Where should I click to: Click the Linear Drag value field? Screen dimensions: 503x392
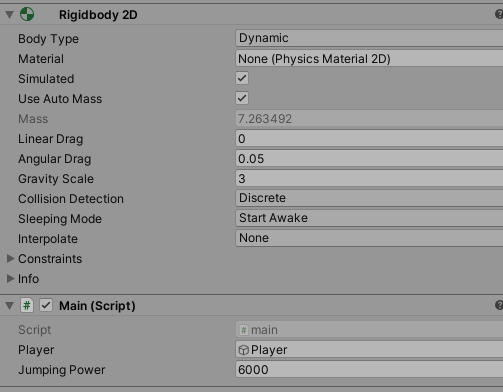pos(369,139)
